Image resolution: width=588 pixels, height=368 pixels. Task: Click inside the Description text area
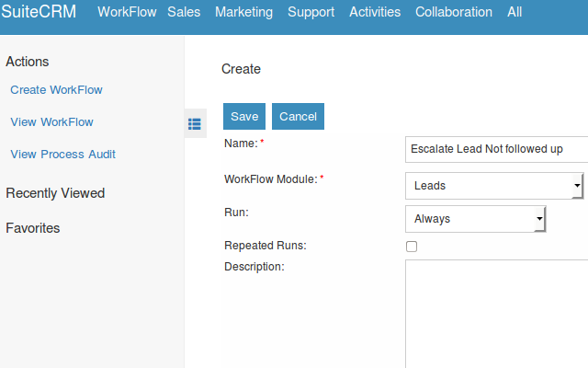[x=496, y=313]
